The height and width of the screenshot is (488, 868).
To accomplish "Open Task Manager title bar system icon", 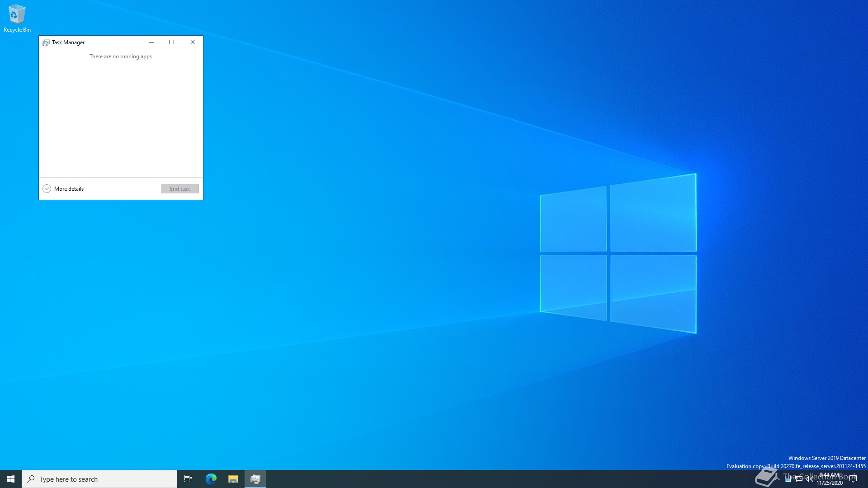I will pyautogui.click(x=46, y=42).
